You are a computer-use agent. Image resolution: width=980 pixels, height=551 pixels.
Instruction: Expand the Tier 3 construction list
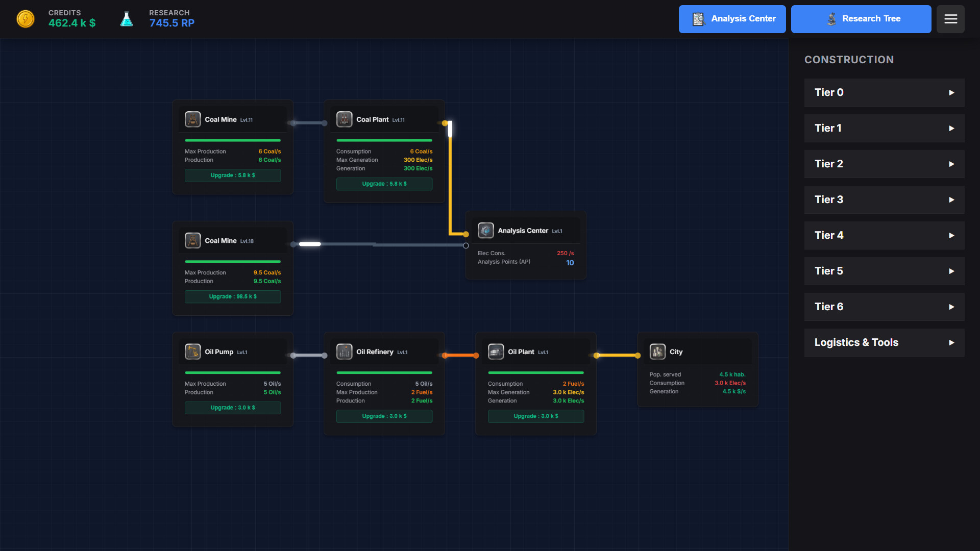884,199
